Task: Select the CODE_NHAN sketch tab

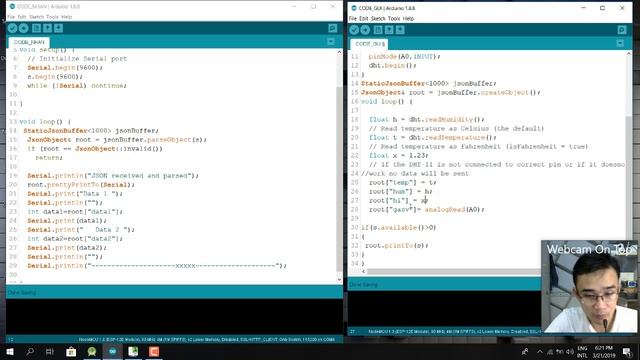Action: (x=29, y=42)
